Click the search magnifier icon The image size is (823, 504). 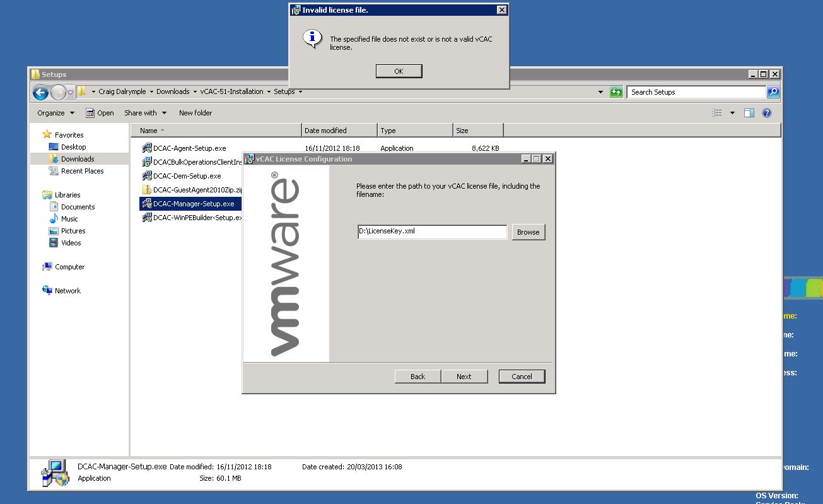pyautogui.click(x=773, y=92)
